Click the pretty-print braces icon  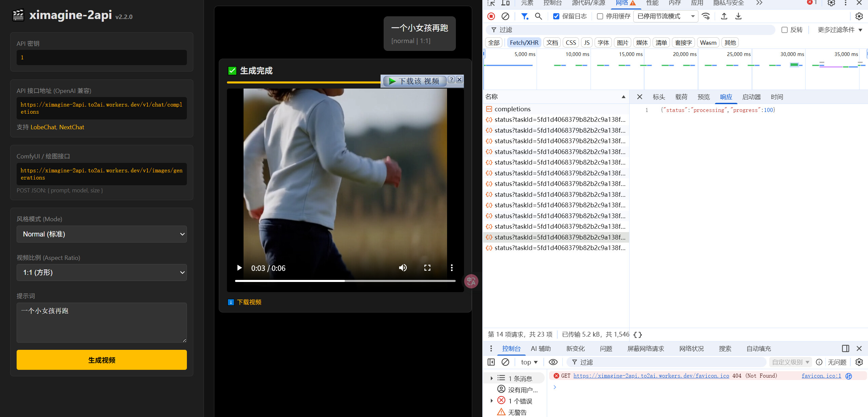638,335
